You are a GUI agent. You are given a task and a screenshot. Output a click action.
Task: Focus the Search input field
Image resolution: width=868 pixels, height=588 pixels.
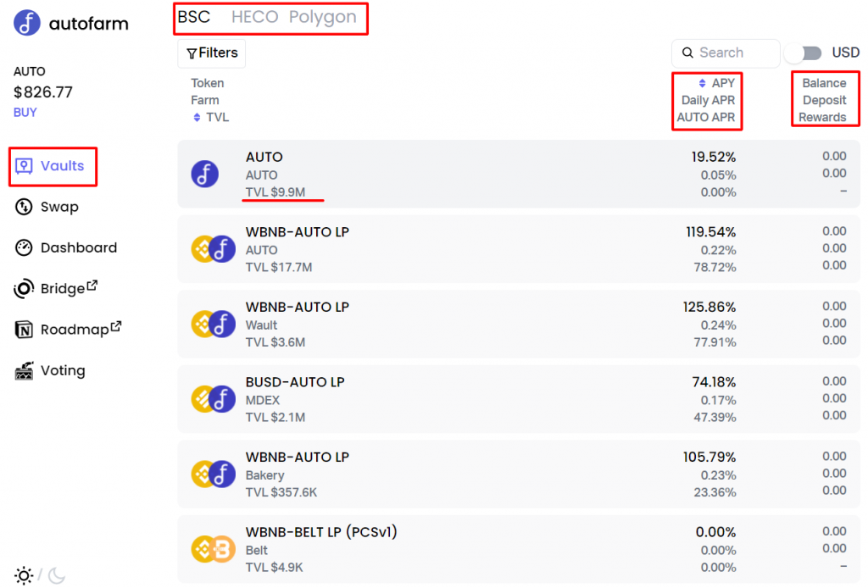coord(726,53)
